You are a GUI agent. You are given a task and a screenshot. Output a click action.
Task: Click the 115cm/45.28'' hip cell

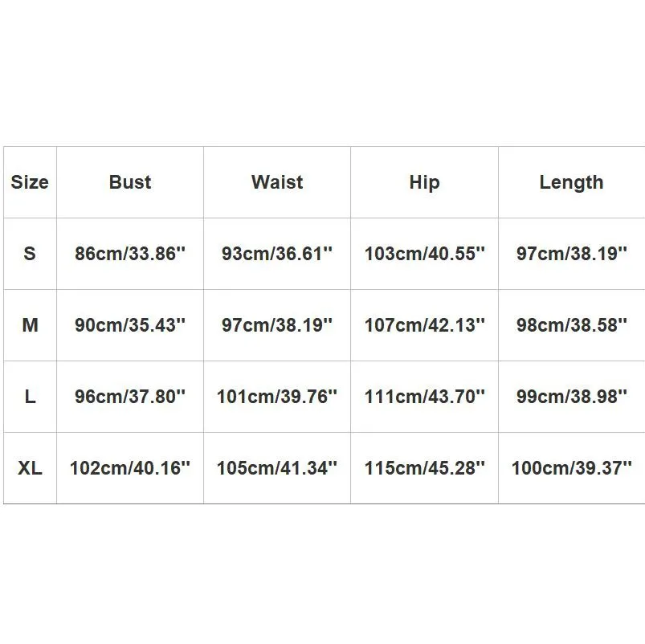424,468
